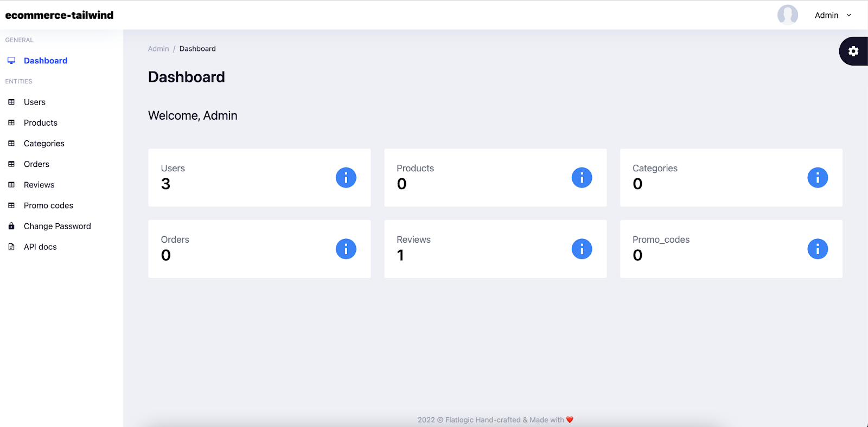Go to Products in the sidebar
The image size is (868, 427).
click(x=41, y=122)
